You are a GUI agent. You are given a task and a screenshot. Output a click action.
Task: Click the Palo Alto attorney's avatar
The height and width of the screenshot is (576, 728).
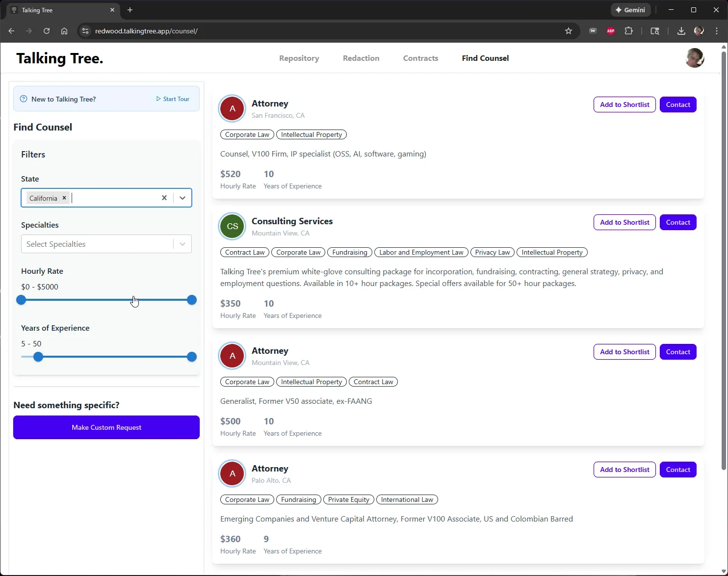233,473
